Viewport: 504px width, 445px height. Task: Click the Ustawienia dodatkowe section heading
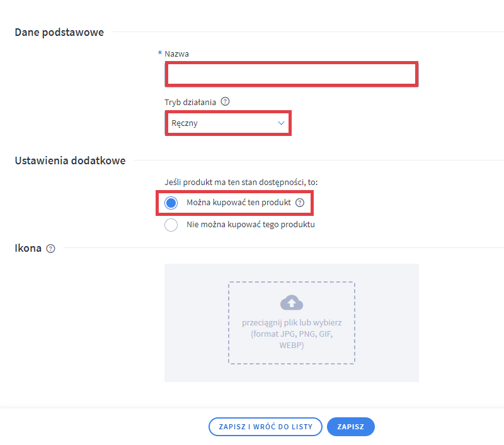click(70, 161)
